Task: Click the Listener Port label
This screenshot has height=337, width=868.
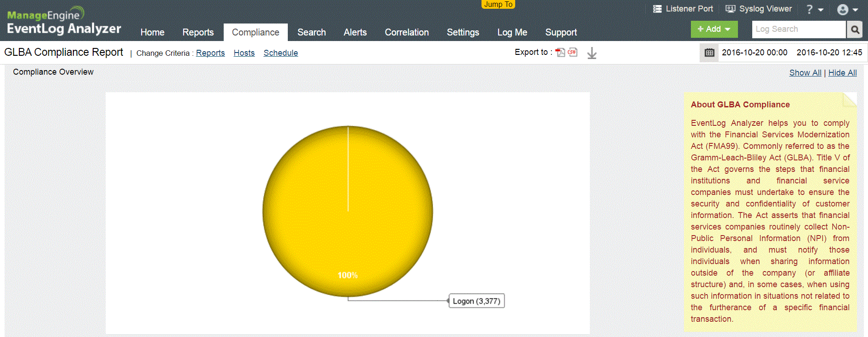Action: tap(690, 9)
